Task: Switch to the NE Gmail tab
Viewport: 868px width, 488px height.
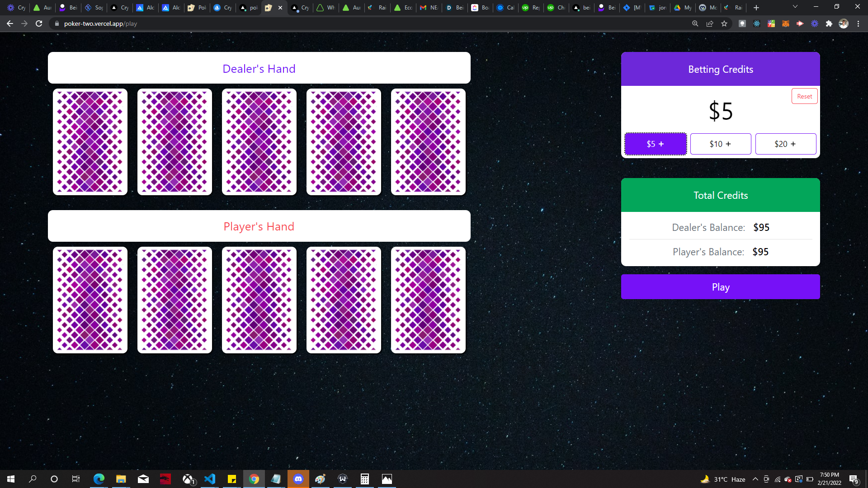Action: coord(429,8)
